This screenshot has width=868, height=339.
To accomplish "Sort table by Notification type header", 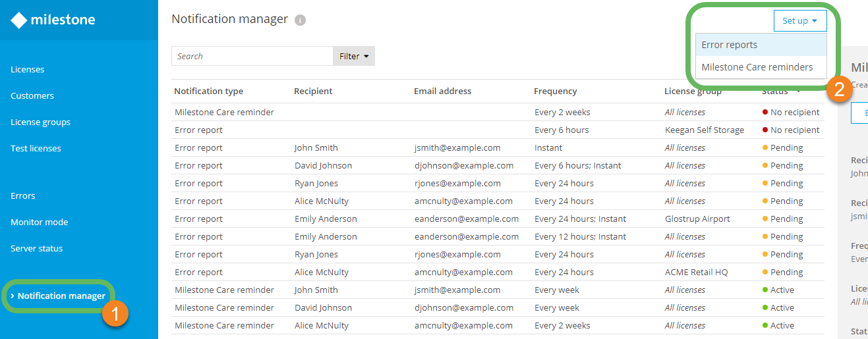I will 208,91.
